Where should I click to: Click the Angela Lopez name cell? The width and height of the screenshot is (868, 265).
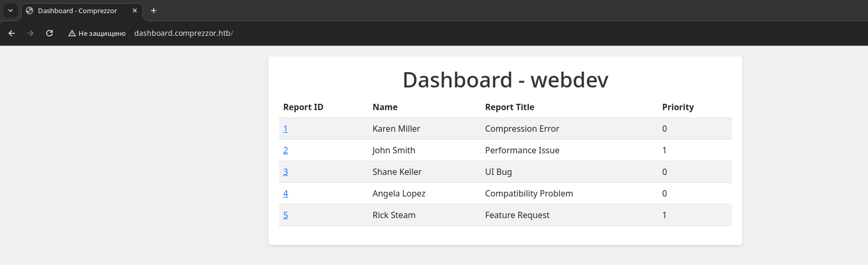(399, 193)
